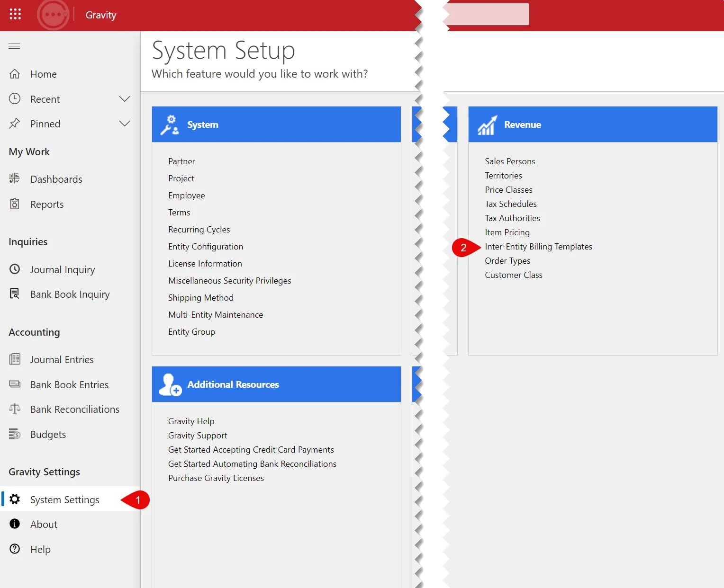
Task: Click the Gravity round logo icon
Action: [x=53, y=15]
